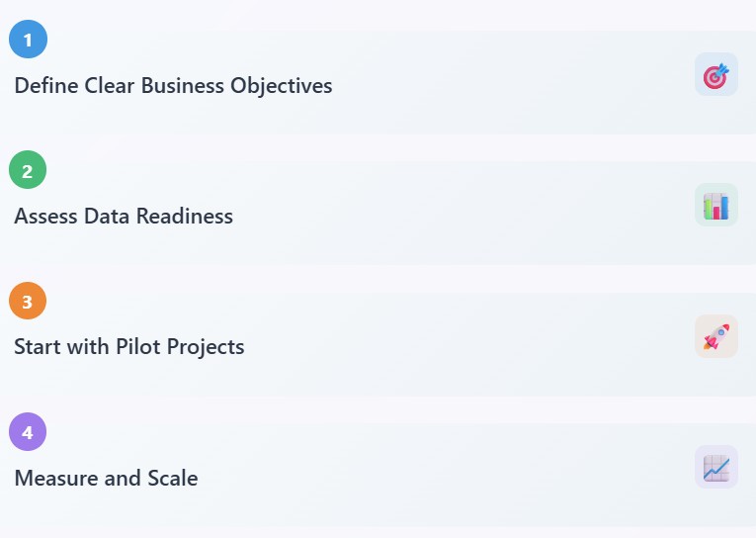This screenshot has width=756, height=538.
Task: Expand the step 1 card panel
Action: coord(378,82)
